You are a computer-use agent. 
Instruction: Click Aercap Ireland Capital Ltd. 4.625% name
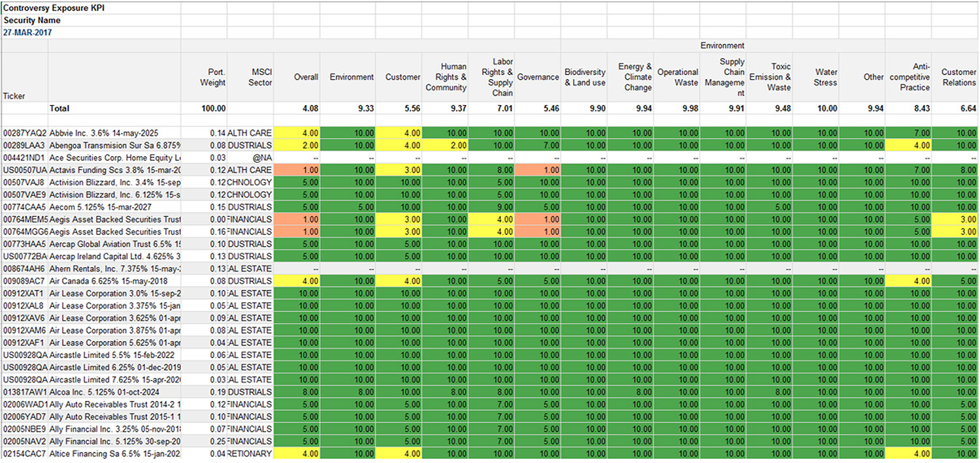(x=115, y=256)
